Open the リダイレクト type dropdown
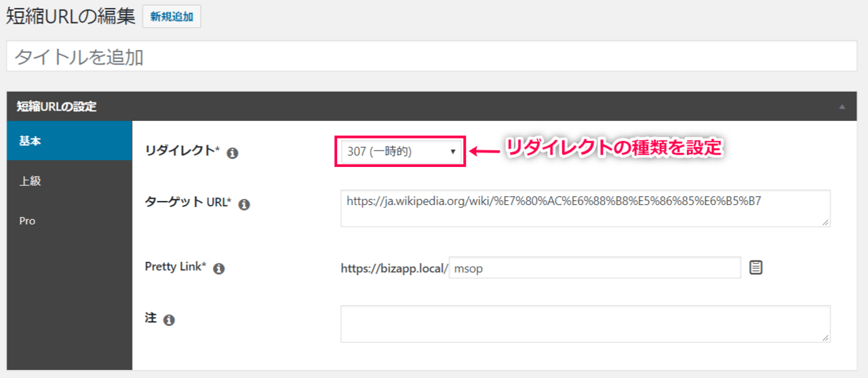The width and height of the screenshot is (868, 378). [401, 151]
